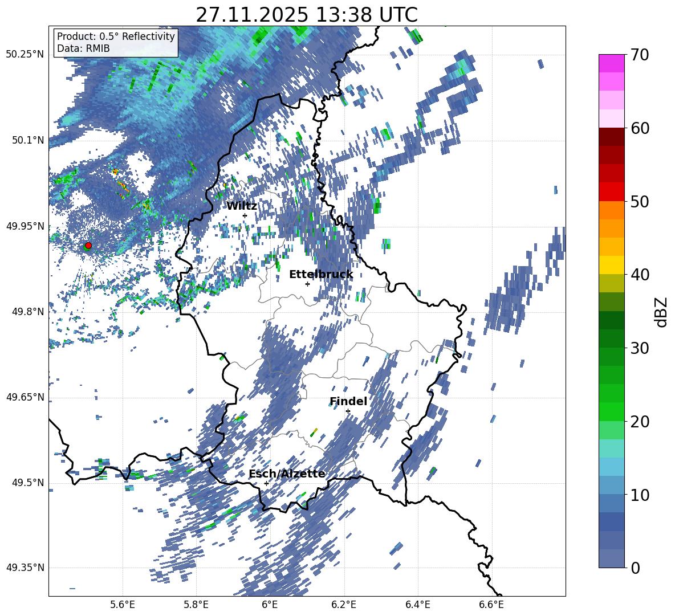Select the 'Findel' city label
The height and width of the screenshot is (616, 675).
click(348, 401)
